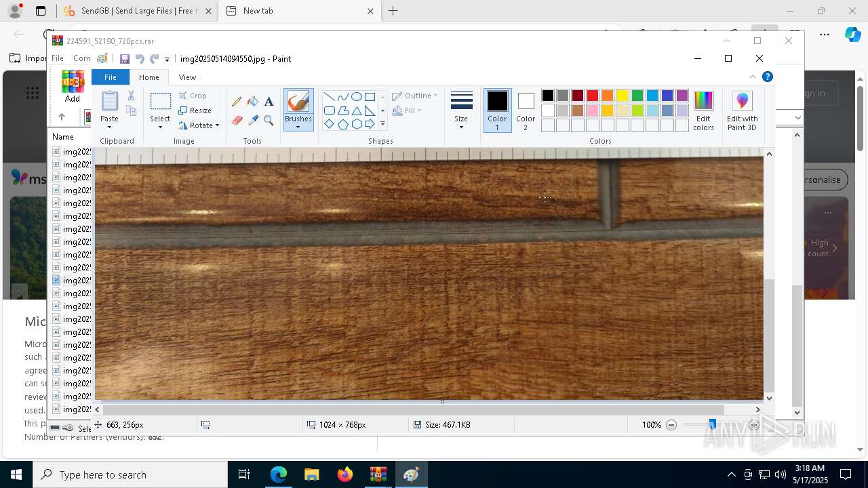Choose the Right arrow shape
Screen dimensions: 868x488
click(x=370, y=124)
